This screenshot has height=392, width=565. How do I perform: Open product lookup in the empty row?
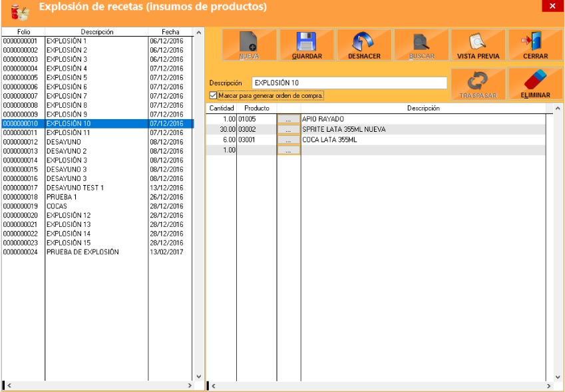tap(288, 151)
